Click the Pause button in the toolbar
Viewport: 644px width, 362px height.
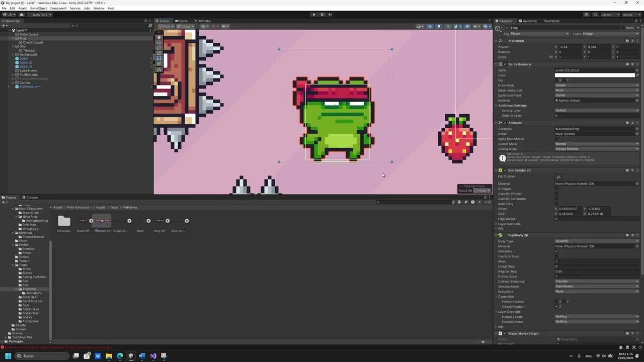coord(322,15)
